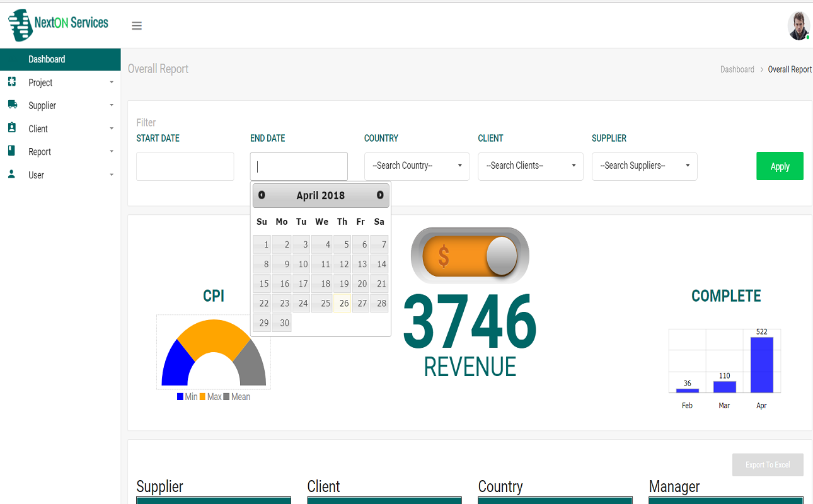Toggle the Mean legend item
Screen dimensions: 813x504
pyautogui.click(x=236, y=397)
